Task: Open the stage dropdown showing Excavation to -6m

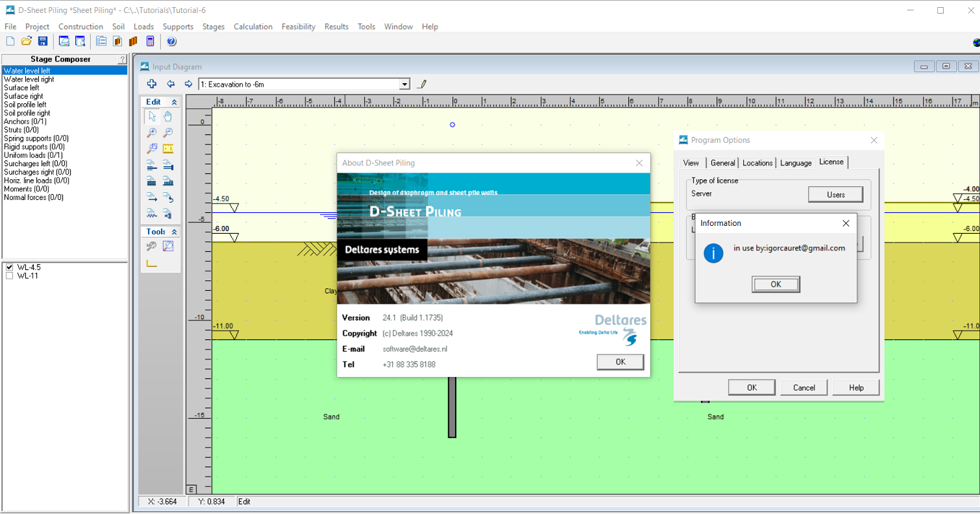Action: coord(405,84)
